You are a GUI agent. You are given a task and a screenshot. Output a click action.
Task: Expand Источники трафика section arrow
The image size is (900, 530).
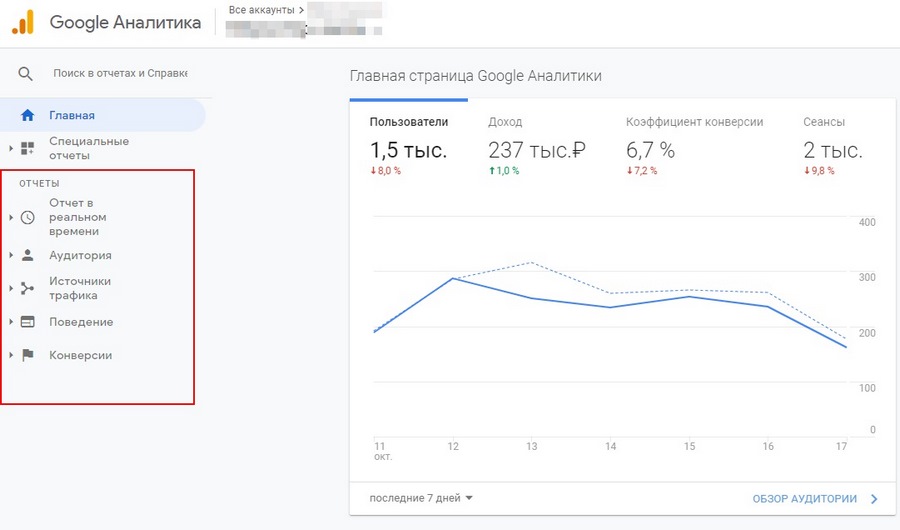pos(11,288)
